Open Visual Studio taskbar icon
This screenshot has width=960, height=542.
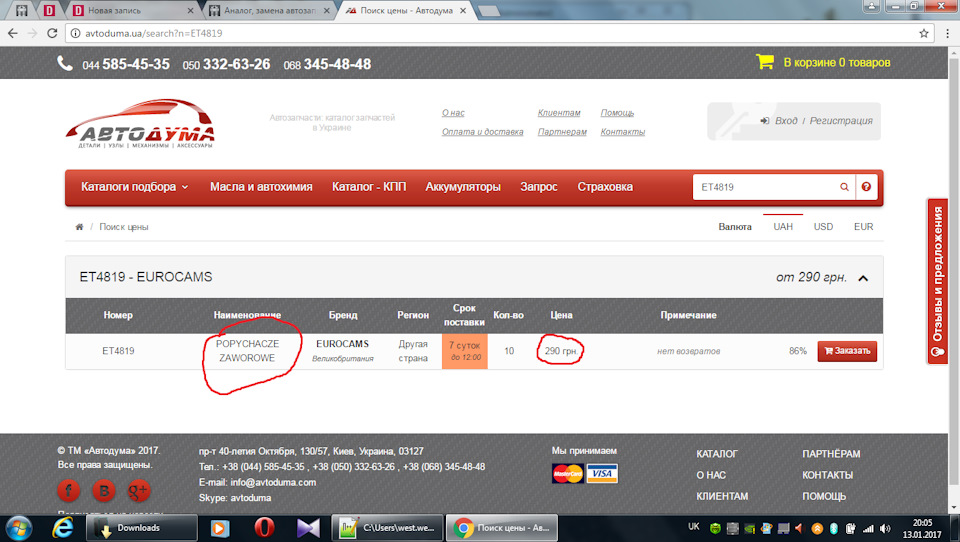[308, 527]
